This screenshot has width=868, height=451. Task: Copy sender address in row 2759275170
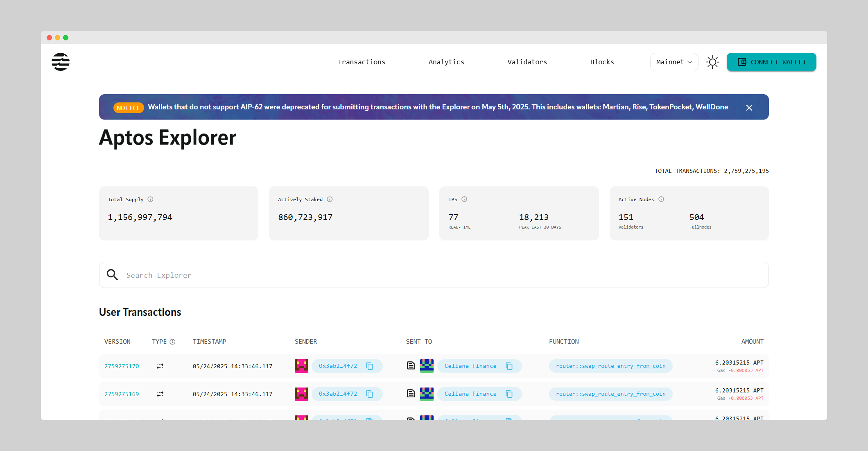point(370,366)
